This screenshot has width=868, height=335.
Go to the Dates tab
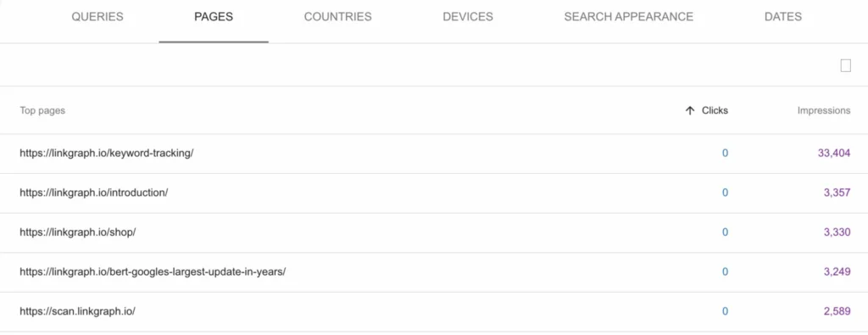click(x=783, y=17)
